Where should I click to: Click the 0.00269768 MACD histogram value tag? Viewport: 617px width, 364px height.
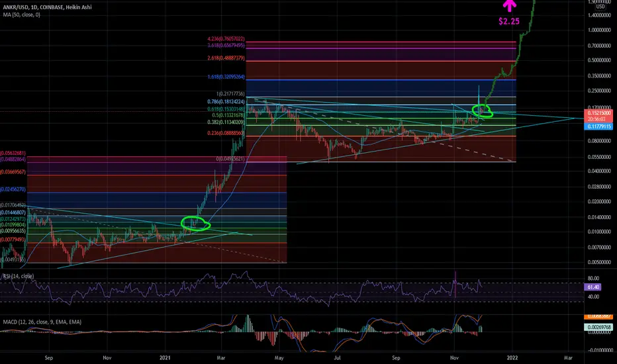pyautogui.click(x=599, y=327)
